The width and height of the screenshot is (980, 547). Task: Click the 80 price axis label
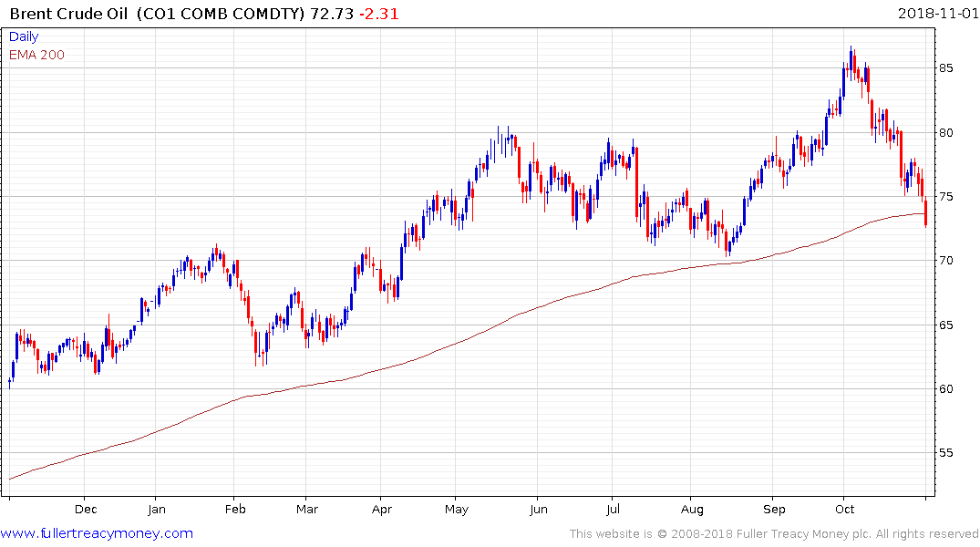(945, 132)
